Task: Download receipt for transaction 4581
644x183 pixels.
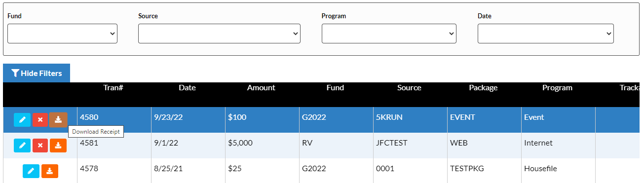Action: pyautogui.click(x=58, y=146)
